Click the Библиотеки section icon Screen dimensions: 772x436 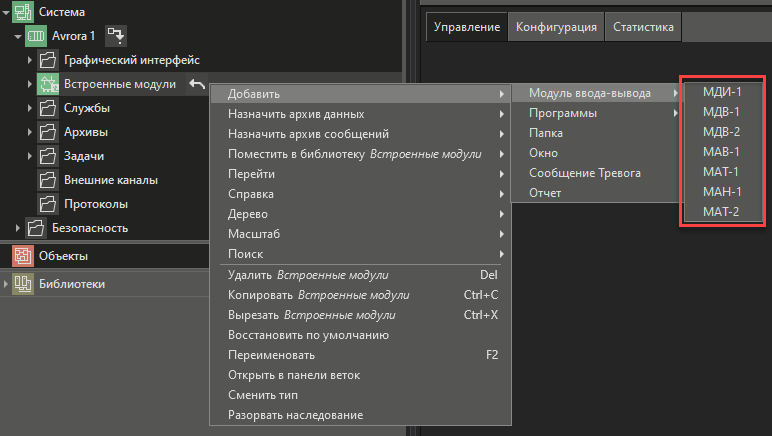(23, 284)
